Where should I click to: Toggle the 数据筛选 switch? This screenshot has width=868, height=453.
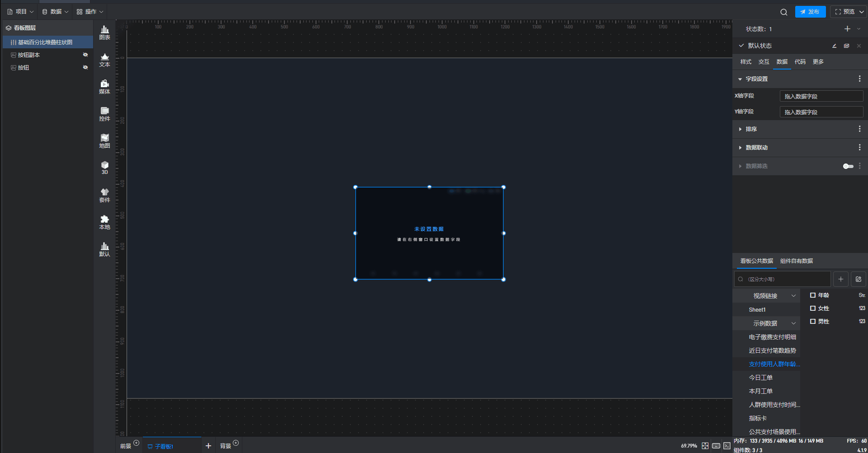848,166
